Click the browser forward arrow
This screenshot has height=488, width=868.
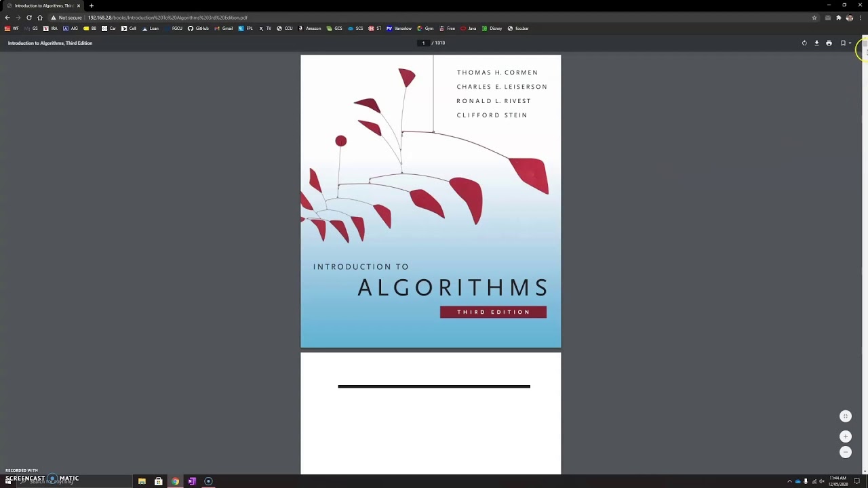18,18
